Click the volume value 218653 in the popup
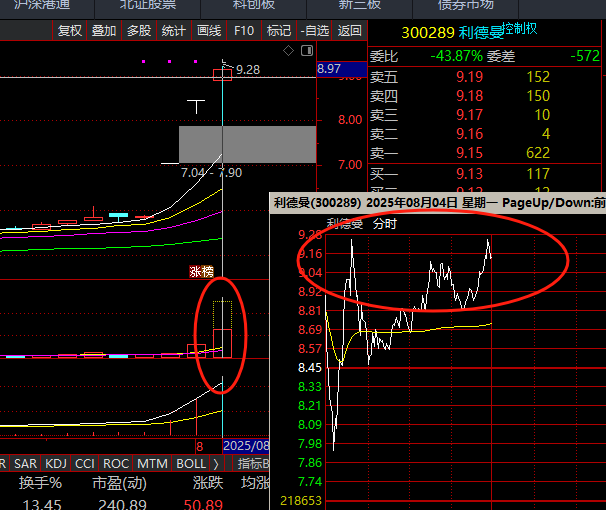The width and height of the screenshot is (606, 510). [x=301, y=501]
